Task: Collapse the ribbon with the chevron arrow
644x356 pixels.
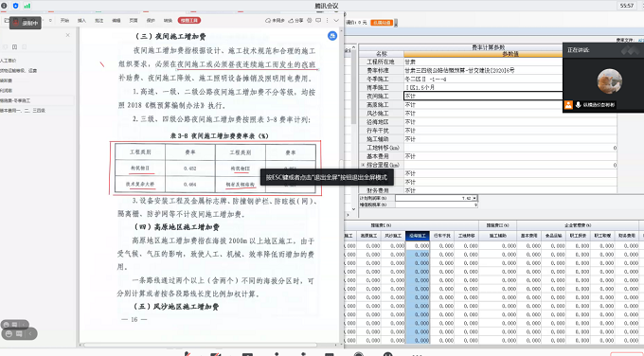Action: point(336,20)
